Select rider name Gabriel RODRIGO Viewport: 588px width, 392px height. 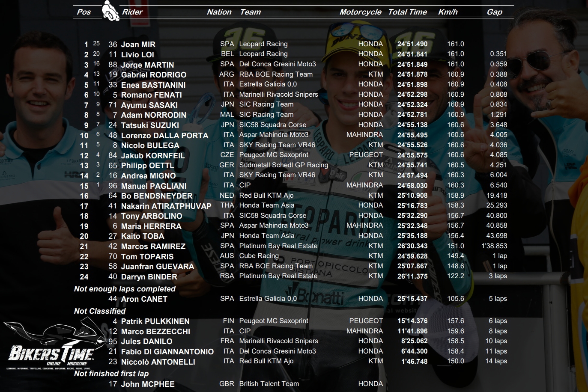pos(154,75)
